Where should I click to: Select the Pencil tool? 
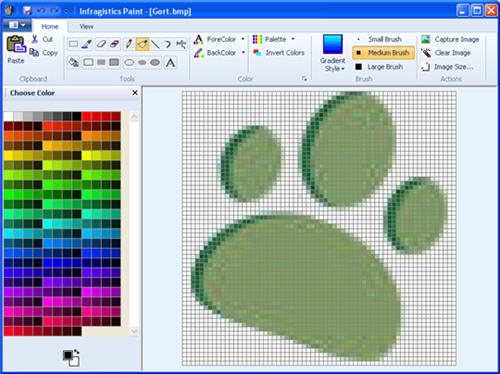pyautogui.click(x=129, y=44)
